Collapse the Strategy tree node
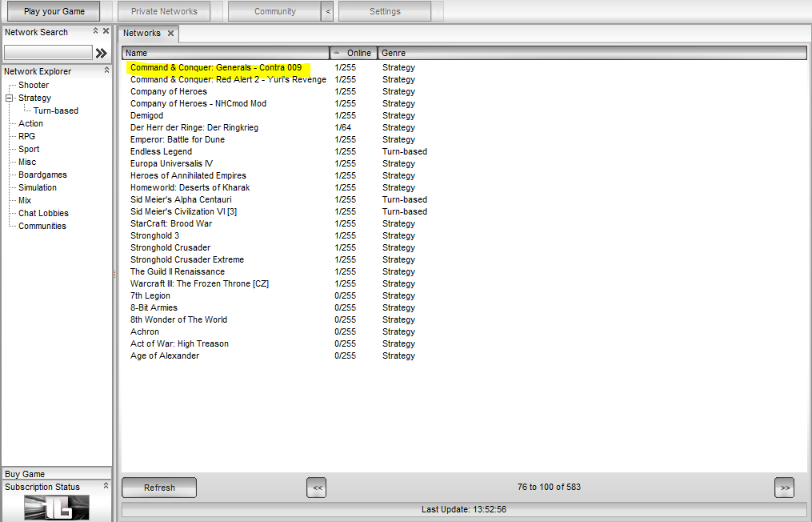812x522 pixels. coord(9,98)
